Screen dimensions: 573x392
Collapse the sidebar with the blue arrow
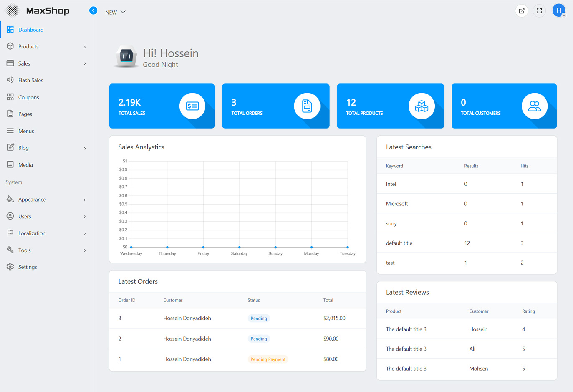tap(93, 10)
